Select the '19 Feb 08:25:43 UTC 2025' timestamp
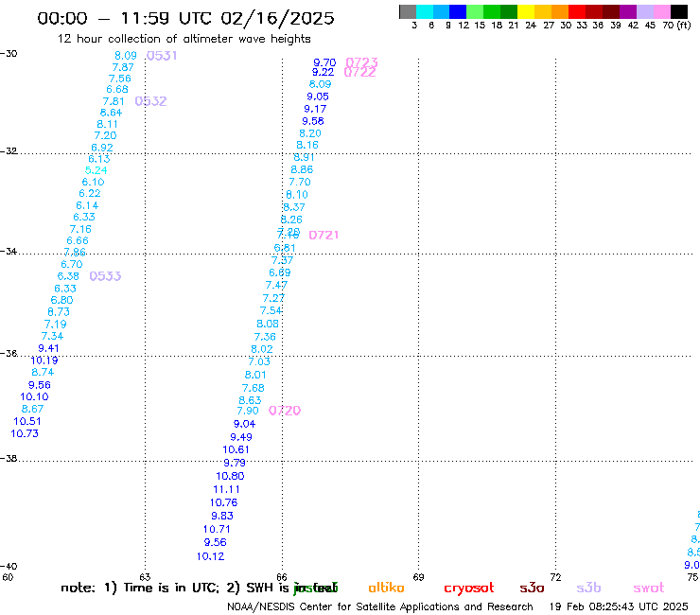The image size is (700, 615). tap(619, 606)
